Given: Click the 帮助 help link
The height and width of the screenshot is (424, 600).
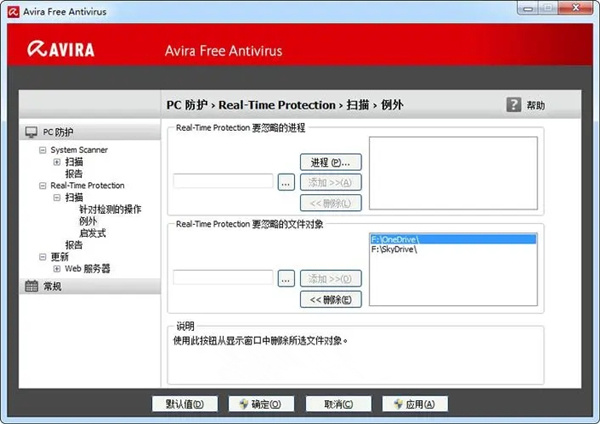Looking at the screenshot, I should pos(536,105).
